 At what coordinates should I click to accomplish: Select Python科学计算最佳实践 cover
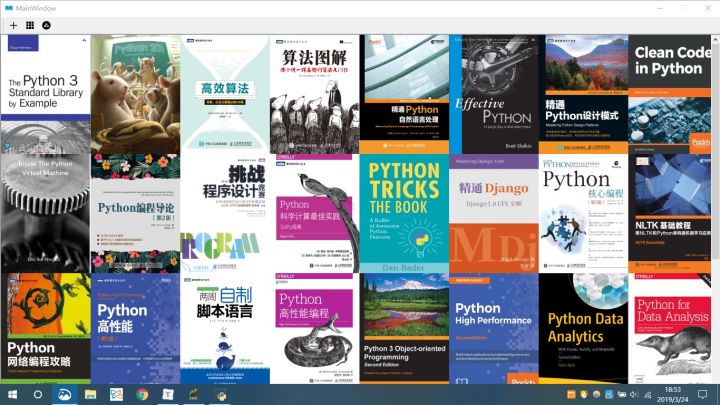[x=315, y=214]
